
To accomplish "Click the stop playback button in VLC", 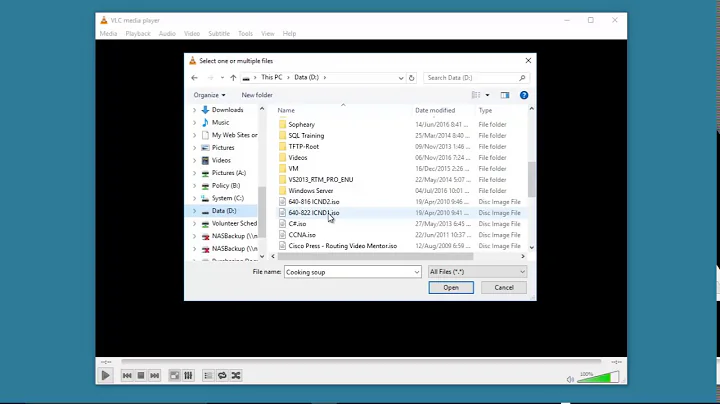I will click(x=141, y=376).
